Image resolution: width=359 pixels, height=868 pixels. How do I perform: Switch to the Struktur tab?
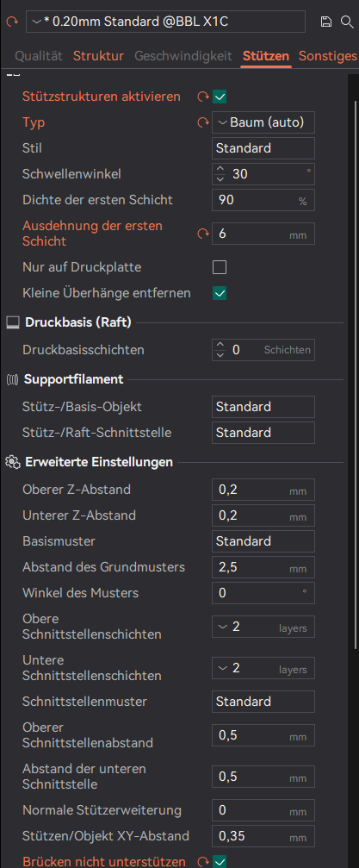(98, 56)
